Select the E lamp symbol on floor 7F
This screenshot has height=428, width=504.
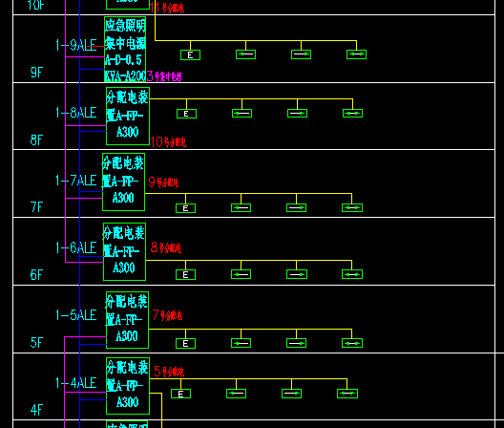[185, 208]
